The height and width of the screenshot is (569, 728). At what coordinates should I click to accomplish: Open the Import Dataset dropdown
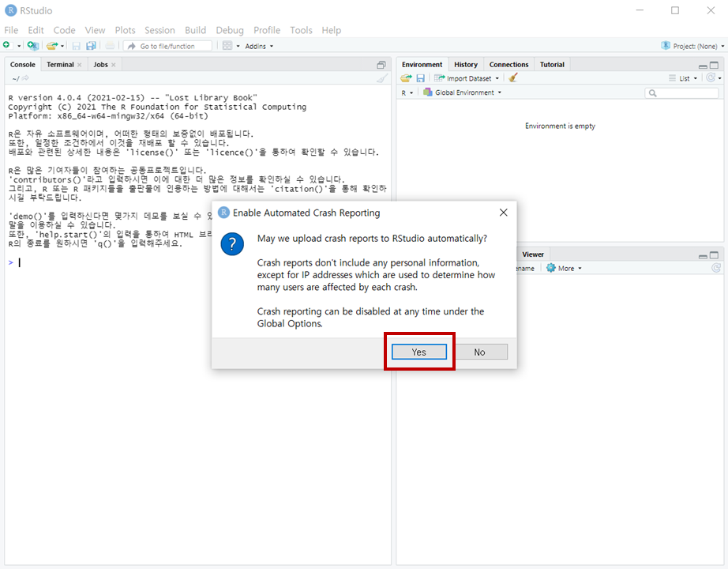466,78
